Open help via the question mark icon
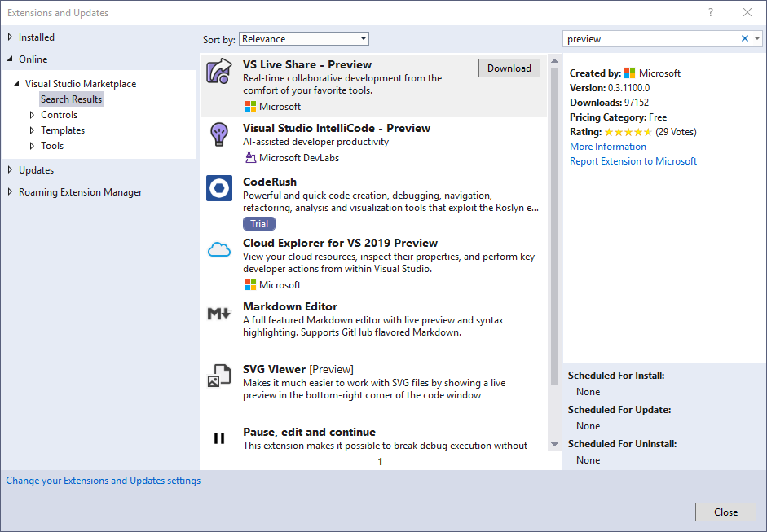767x532 pixels. coord(710,12)
